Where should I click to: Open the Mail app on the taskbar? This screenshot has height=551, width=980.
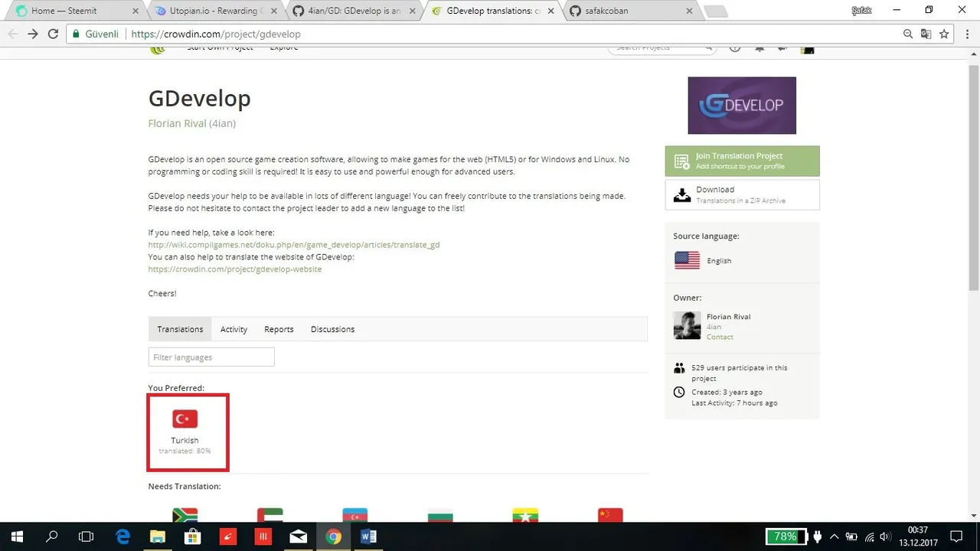coord(298,536)
